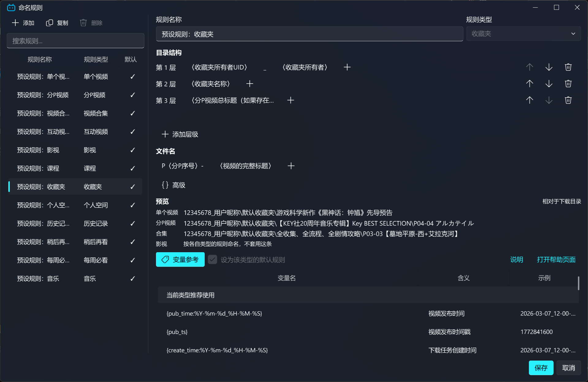This screenshot has width=588, height=382.
Task: Click the 取消 cancel button
Action: (569, 368)
